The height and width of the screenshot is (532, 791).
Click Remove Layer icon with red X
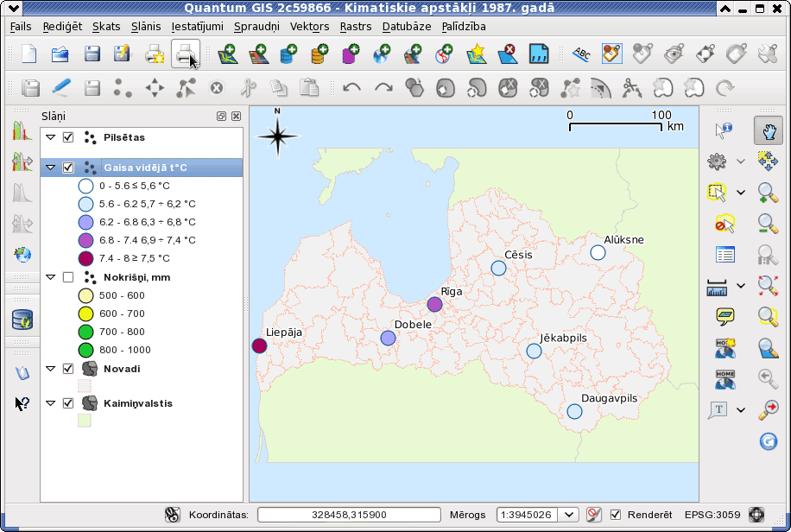pyautogui.click(x=508, y=54)
